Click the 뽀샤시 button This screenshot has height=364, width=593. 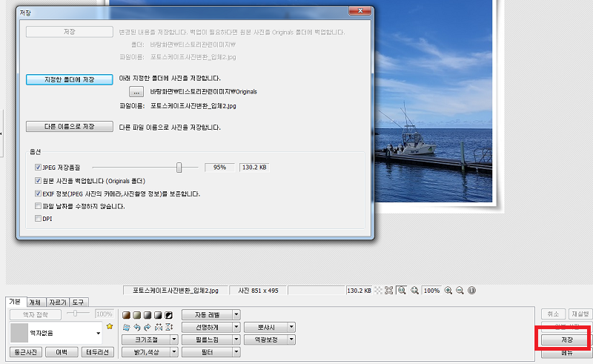(266, 327)
